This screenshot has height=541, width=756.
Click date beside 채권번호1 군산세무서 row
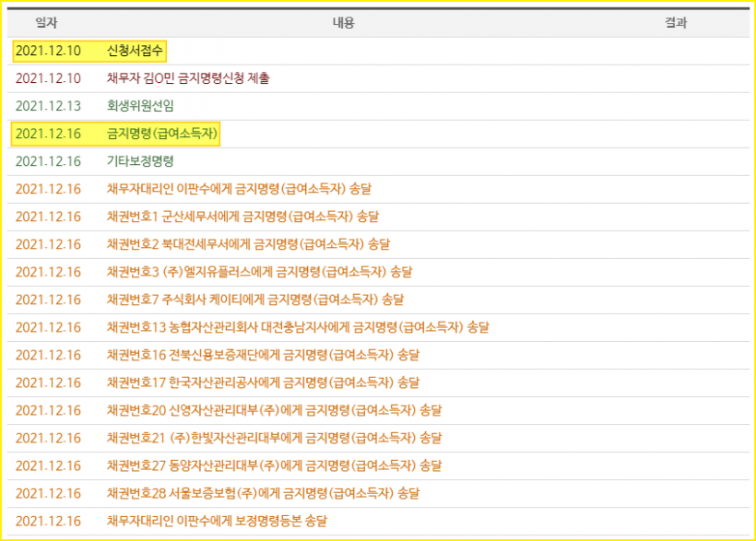pos(48,217)
